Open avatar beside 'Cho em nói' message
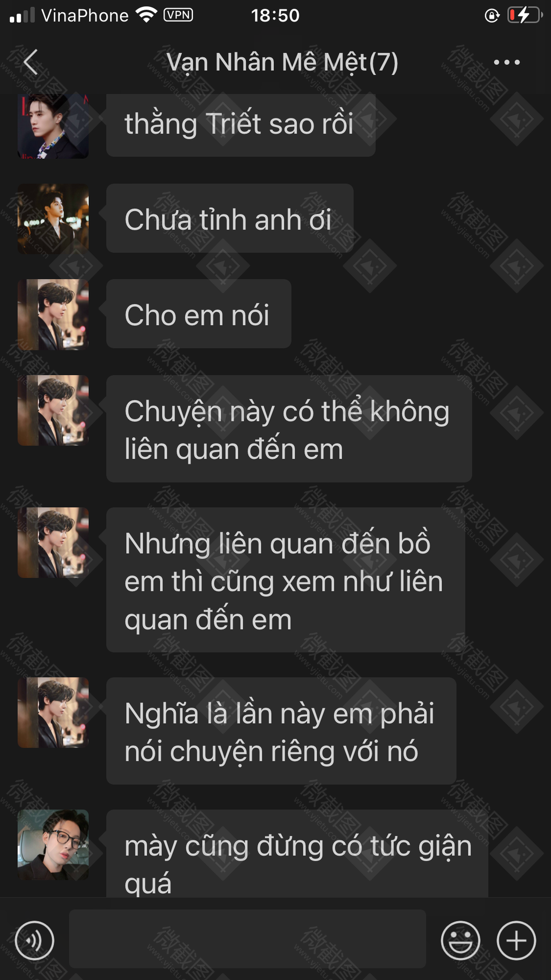 [x=53, y=314]
